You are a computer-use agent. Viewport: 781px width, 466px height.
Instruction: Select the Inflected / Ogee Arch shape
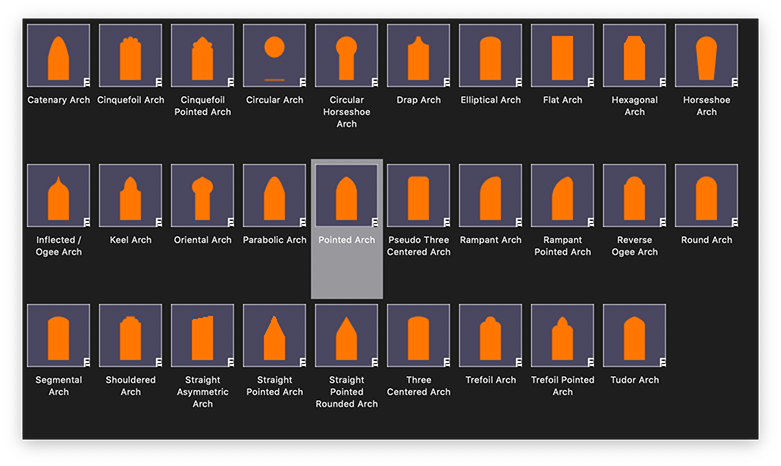(x=59, y=196)
